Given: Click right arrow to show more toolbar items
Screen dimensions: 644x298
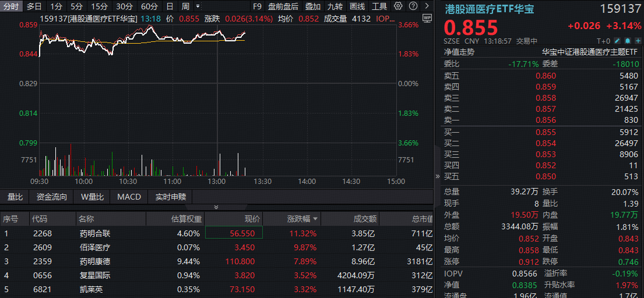Looking at the screenshot, I should 427,6.
